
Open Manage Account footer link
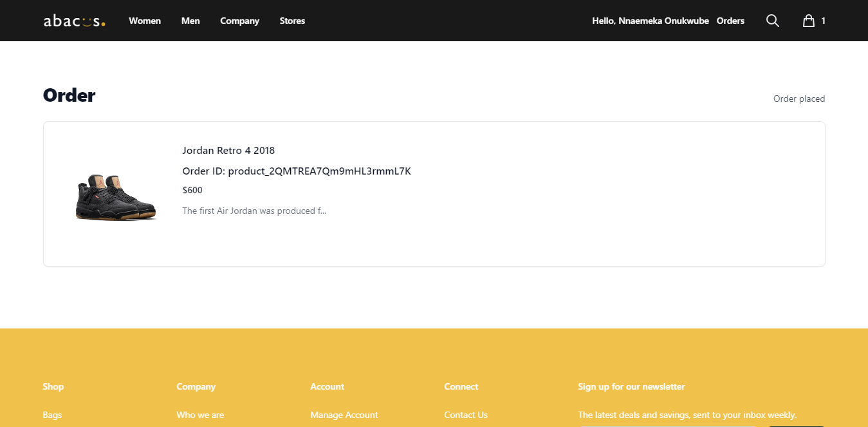(x=344, y=415)
